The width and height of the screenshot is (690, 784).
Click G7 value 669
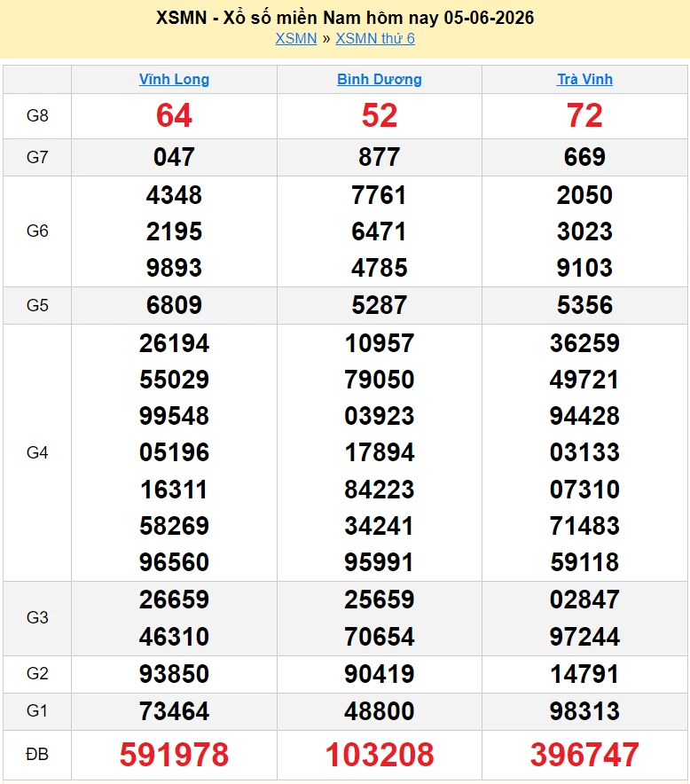pos(585,157)
